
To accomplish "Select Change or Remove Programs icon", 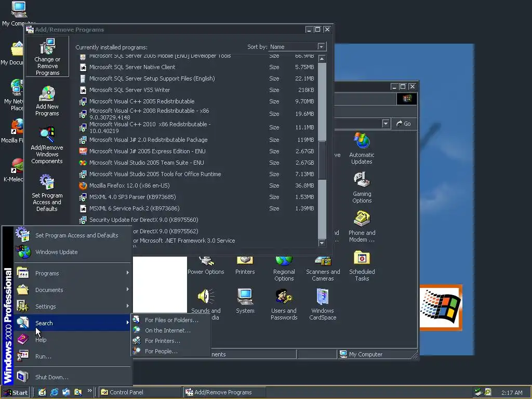I will tap(47, 57).
